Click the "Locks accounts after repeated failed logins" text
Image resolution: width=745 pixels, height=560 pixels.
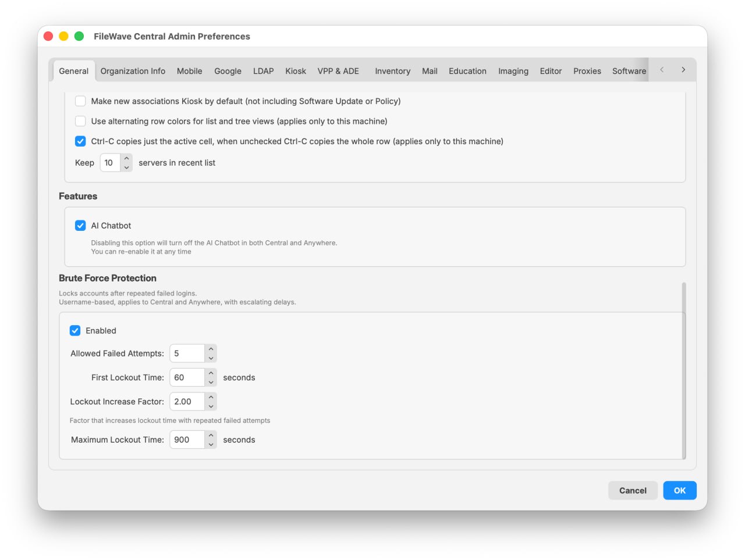[128, 294]
